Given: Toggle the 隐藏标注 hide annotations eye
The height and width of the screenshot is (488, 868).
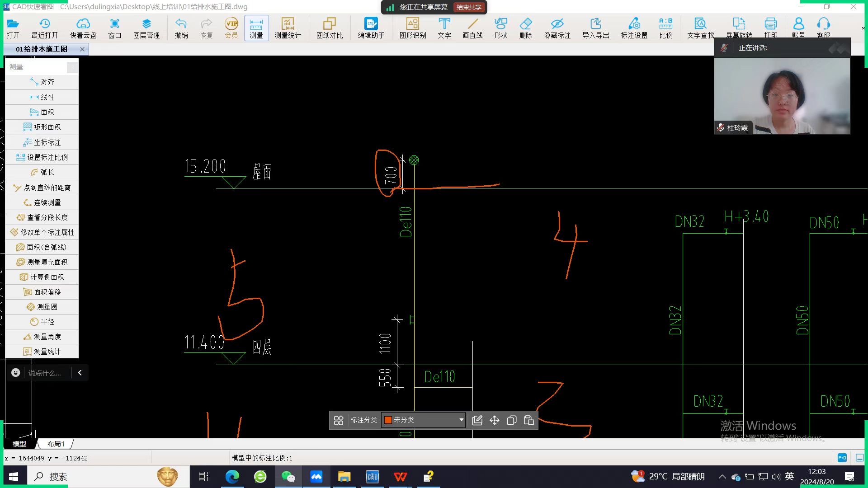Looking at the screenshot, I should coord(557,28).
